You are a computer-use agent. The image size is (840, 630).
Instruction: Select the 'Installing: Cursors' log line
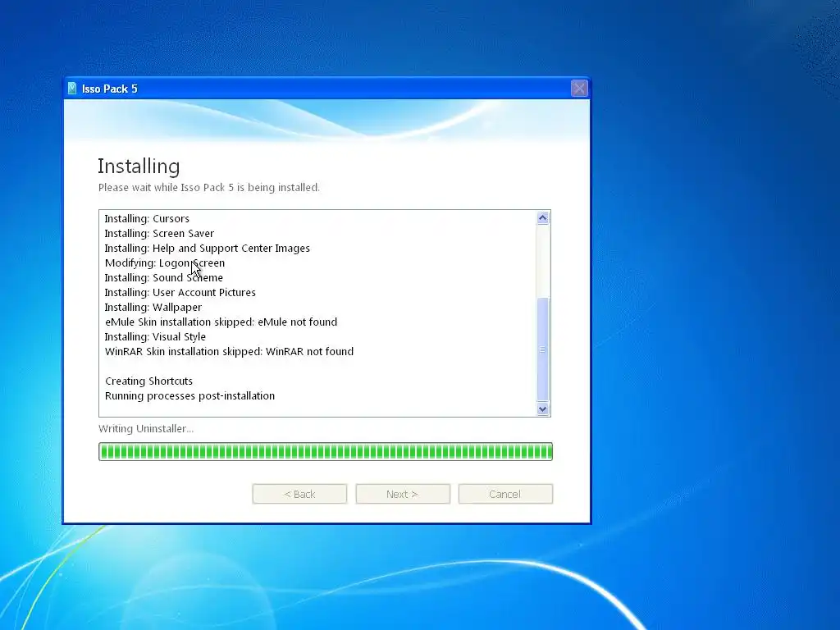click(x=147, y=218)
